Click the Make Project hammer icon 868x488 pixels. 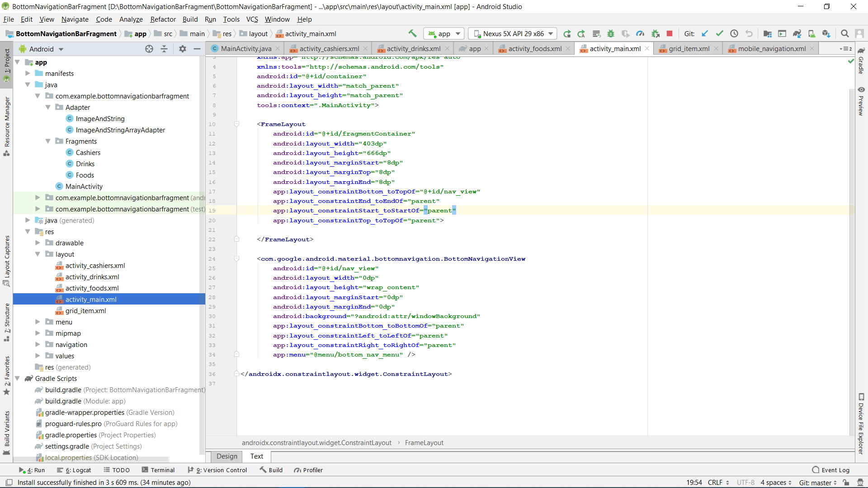tap(412, 33)
